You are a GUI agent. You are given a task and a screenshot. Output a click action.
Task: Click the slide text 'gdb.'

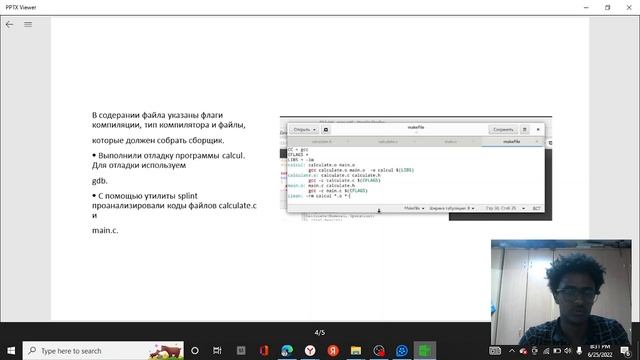(x=100, y=180)
